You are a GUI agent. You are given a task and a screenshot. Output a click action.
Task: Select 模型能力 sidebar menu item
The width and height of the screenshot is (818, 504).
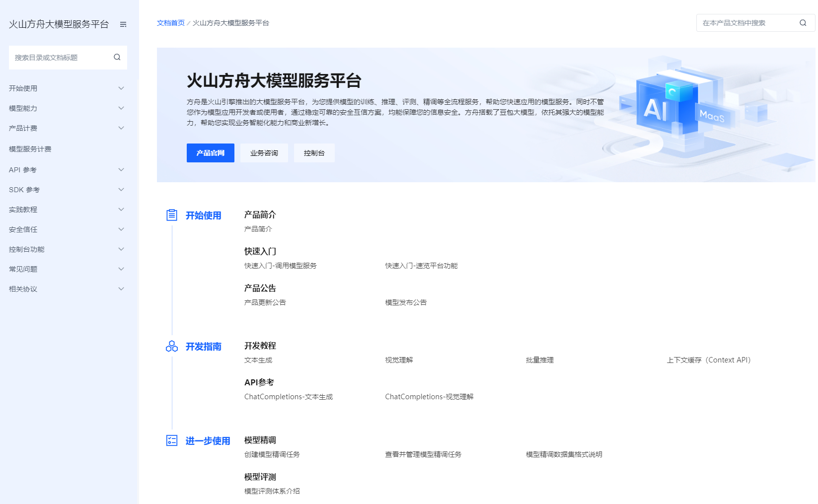pos(23,108)
